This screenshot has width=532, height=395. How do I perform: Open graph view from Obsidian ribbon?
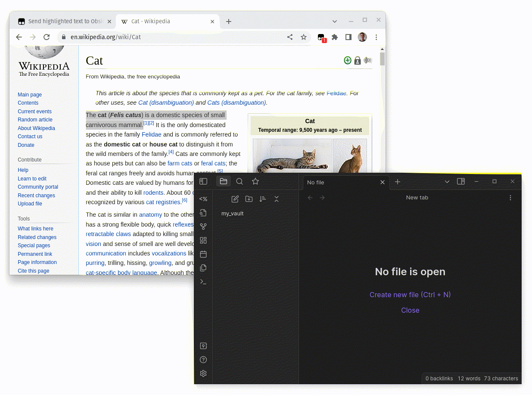[203, 227]
